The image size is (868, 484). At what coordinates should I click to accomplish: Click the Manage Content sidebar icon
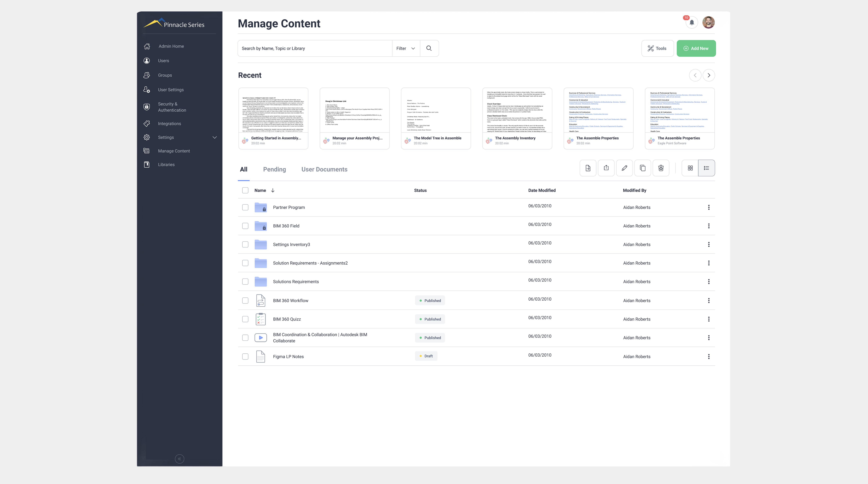(x=147, y=151)
